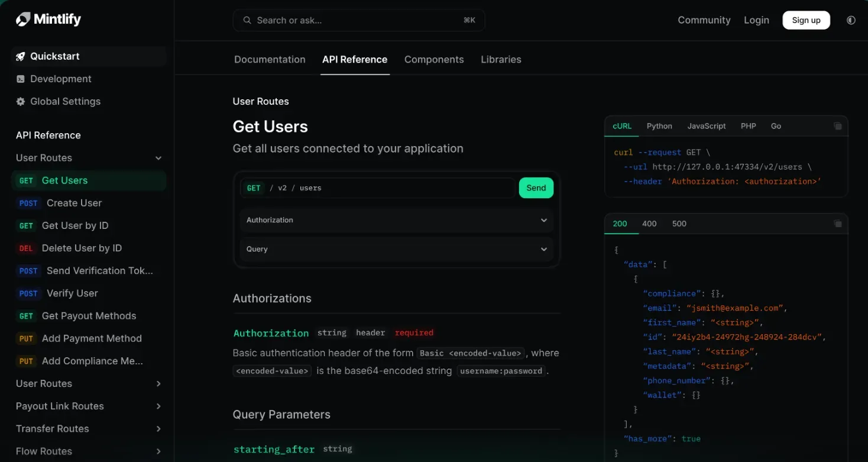Image resolution: width=868 pixels, height=462 pixels.
Task: Click the starting_after parameter name
Action: point(274,450)
